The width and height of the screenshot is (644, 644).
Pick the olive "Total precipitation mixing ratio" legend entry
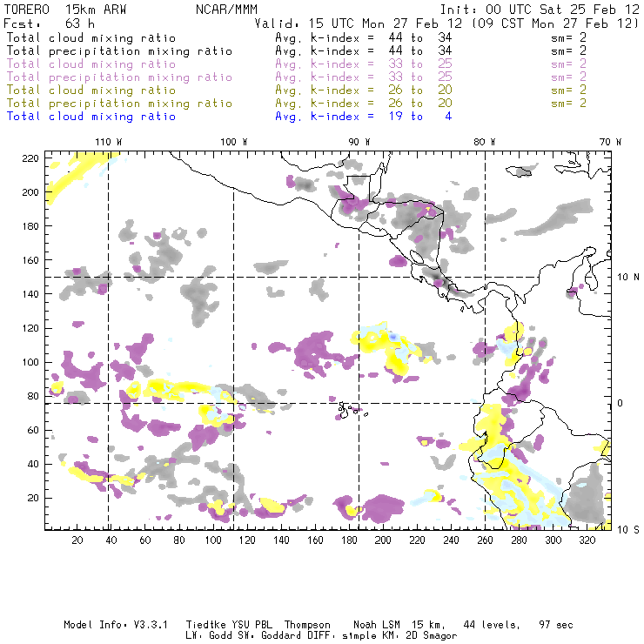(119, 103)
